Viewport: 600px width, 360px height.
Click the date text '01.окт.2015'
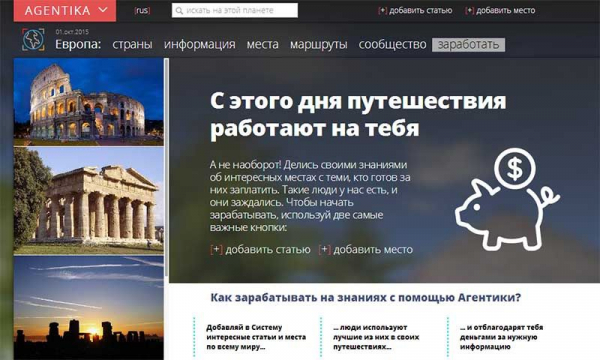[72, 32]
